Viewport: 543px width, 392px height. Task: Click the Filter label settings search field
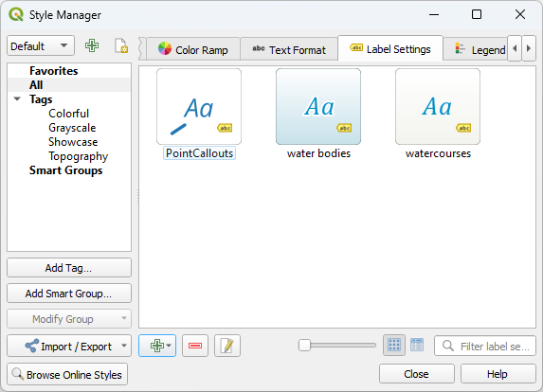point(485,346)
